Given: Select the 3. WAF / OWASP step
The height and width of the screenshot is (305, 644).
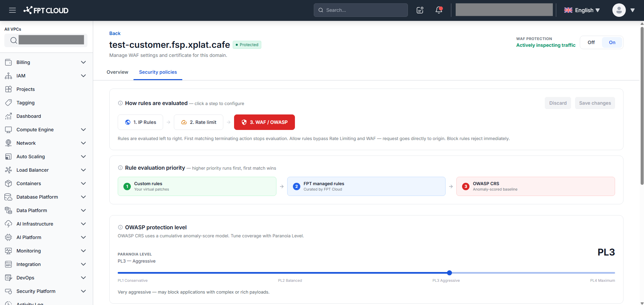Looking at the screenshot, I should pyautogui.click(x=264, y=122).
